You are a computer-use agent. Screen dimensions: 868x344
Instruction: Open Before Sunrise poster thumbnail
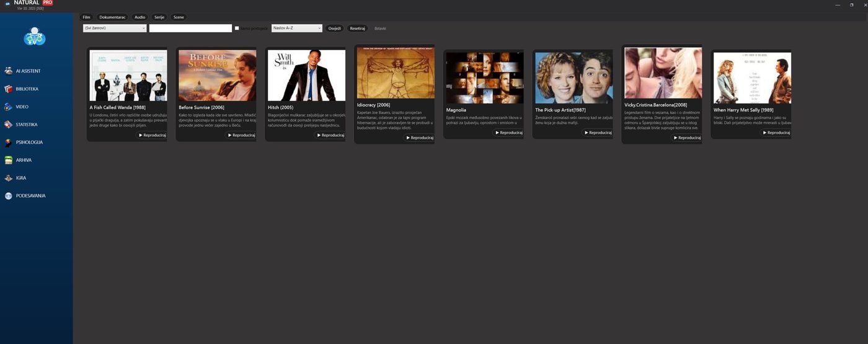coord(218,75)
